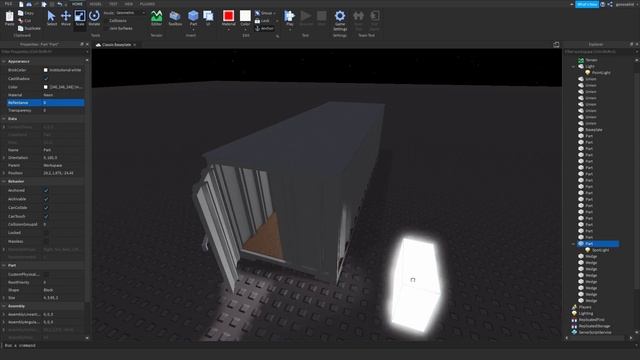
Task: Collapse the Appearance property section
Action: (x=4, y=61)
